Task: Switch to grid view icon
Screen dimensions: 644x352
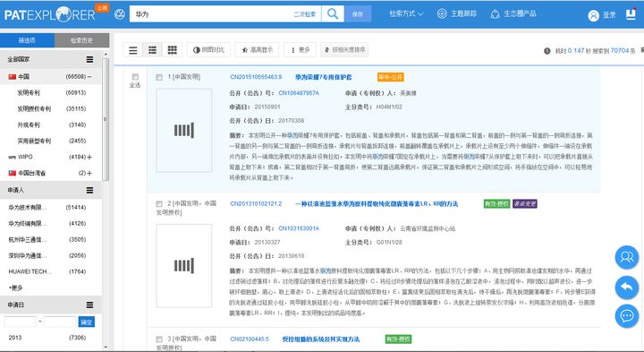Action: (173, 50)
